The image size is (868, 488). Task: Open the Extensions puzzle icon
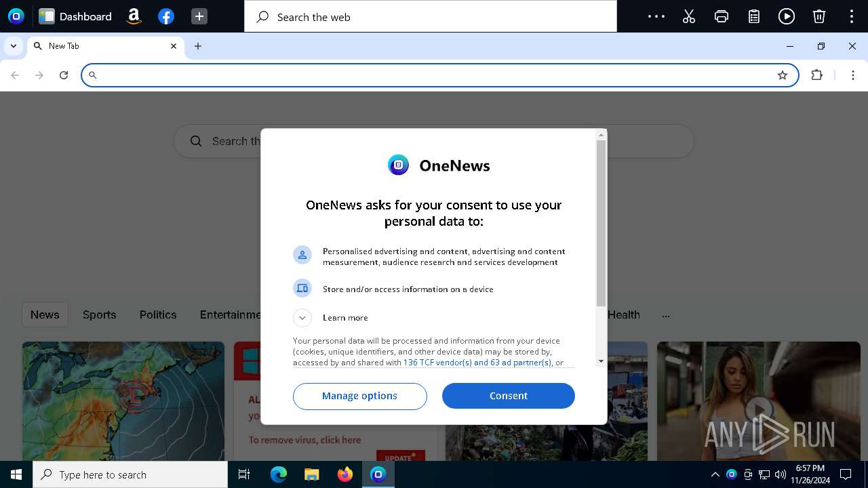click(x=817, y=75)
